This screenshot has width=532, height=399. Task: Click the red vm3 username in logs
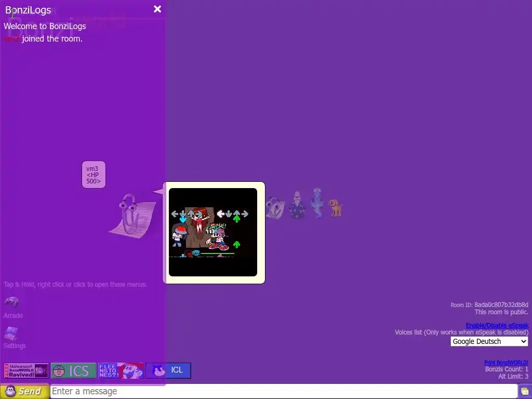(x=11, y=38)
